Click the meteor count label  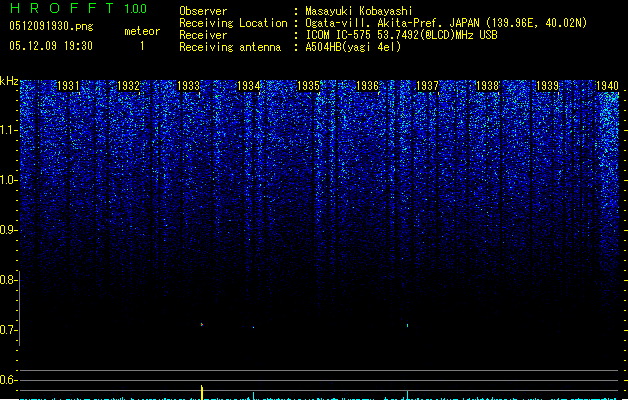pos(142,31)
